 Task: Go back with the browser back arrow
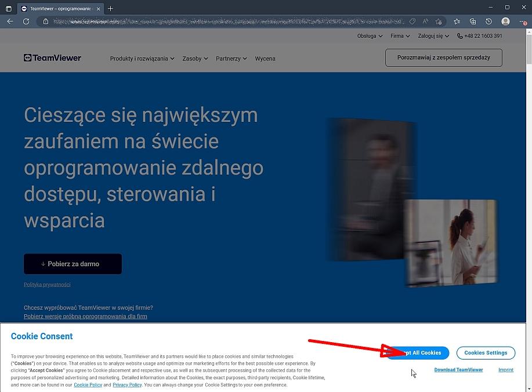click(x=10, y=21)
